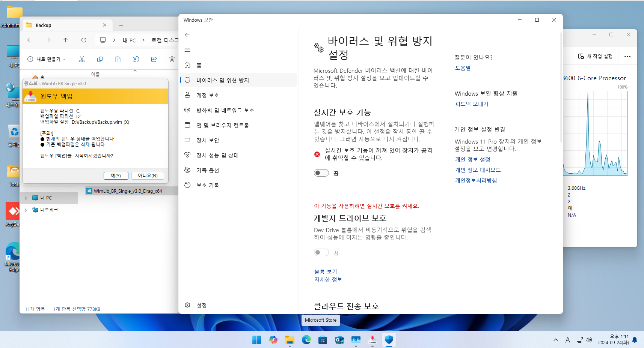This screenshot has width=644, height=348.
Task: Open Copilot from taskbar
Action: pos(273,340)
